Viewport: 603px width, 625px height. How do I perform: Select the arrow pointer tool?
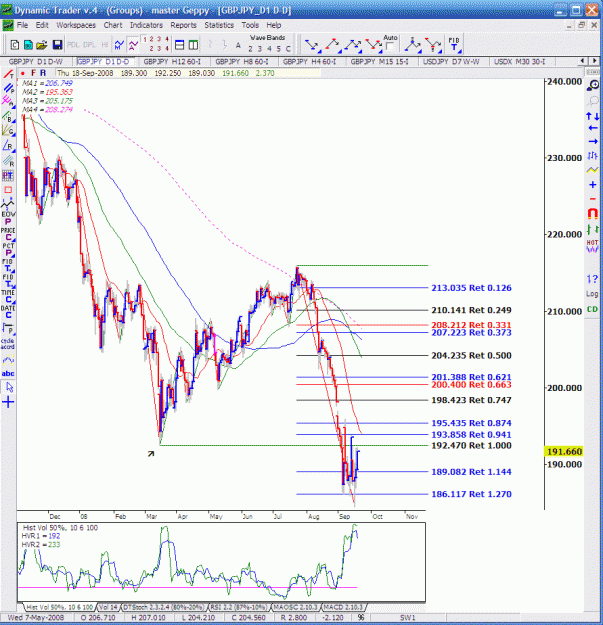pyautogui.click(x=9, y=387)
